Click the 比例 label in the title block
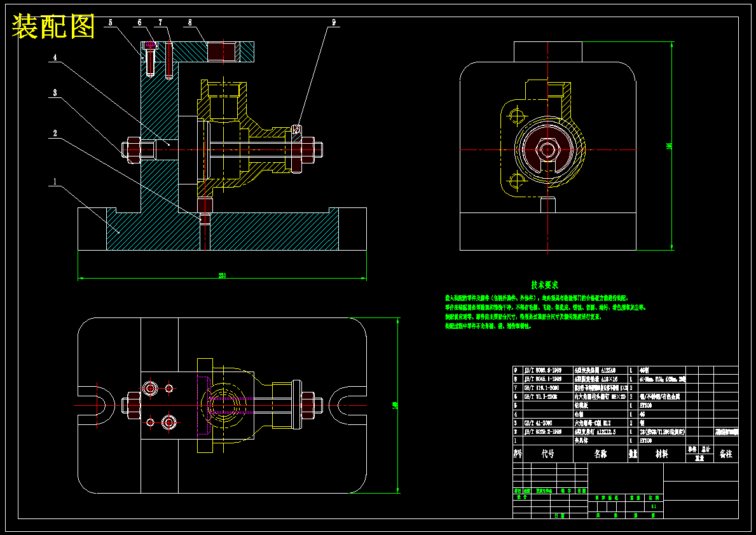The width and height of the screenshot is (756, 535). pyautogui.click(x=654, y=498)
